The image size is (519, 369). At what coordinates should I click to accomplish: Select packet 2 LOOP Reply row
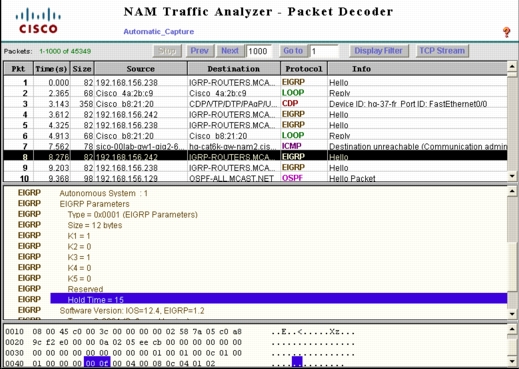click(256, 93)
